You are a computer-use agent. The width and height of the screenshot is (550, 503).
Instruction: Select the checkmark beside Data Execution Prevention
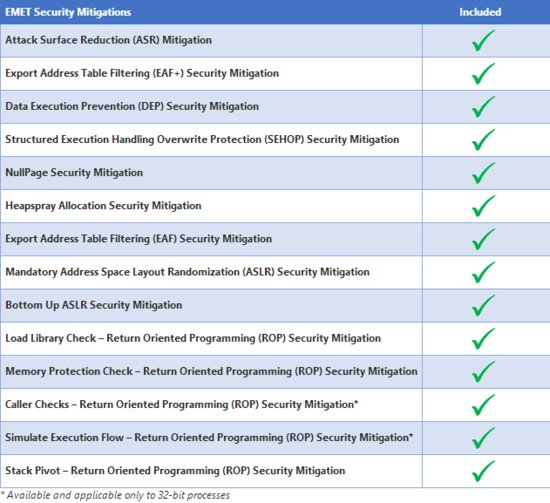click(483, 107)
